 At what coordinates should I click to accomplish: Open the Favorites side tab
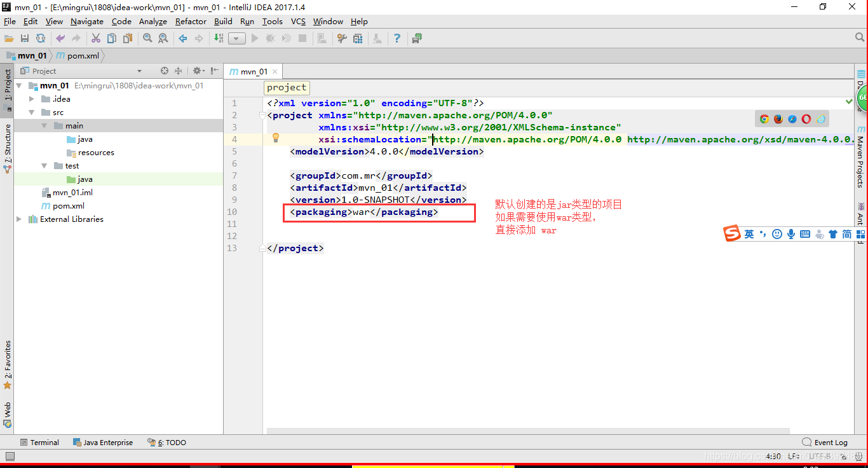7,365
